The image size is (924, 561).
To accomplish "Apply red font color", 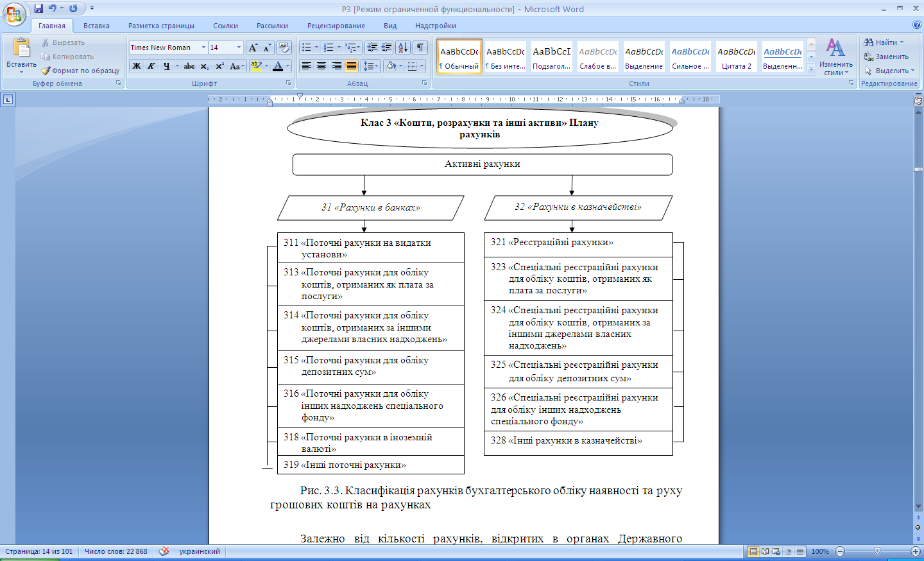I will [278, 66].
